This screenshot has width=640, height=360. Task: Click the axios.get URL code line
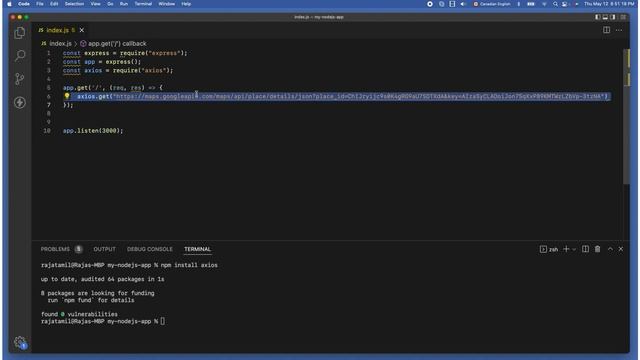pos(343,96)
